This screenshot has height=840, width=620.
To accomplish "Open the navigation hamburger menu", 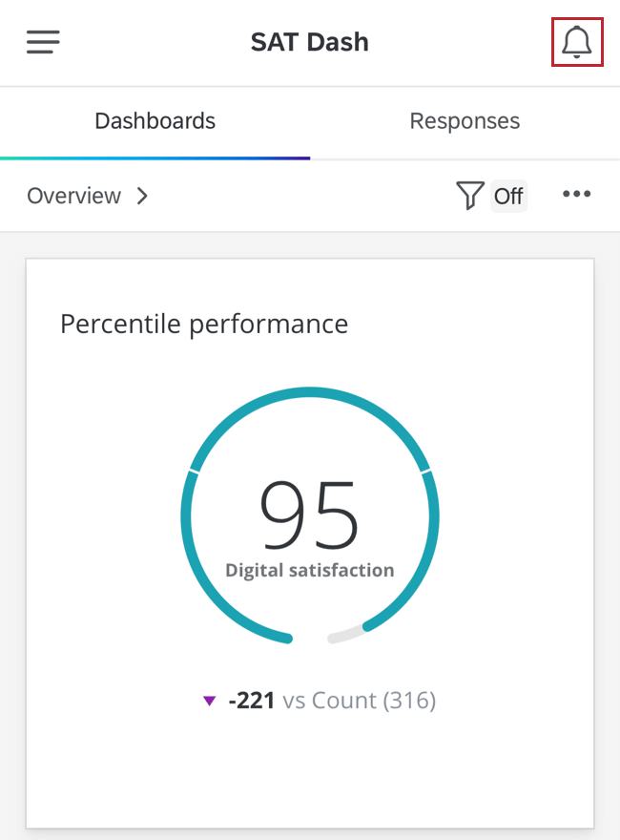I will click(42, 42).
